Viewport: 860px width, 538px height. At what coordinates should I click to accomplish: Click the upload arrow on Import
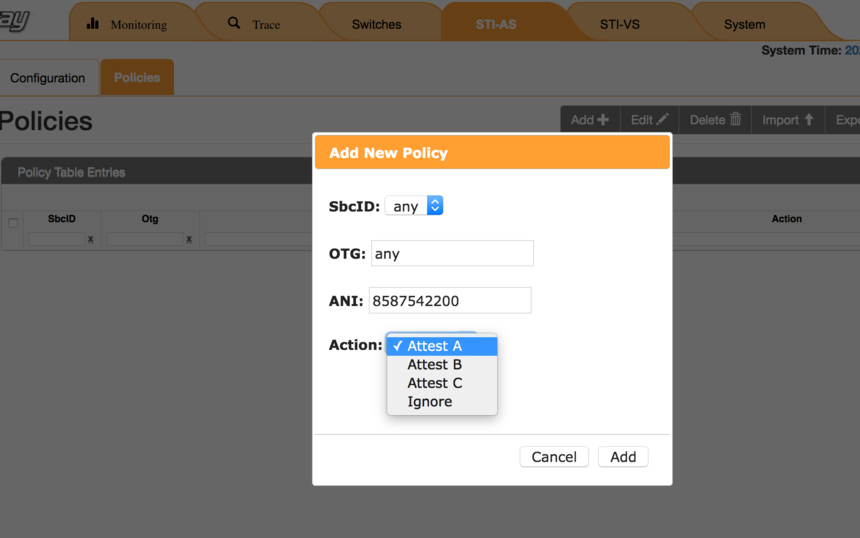(809, 120)
